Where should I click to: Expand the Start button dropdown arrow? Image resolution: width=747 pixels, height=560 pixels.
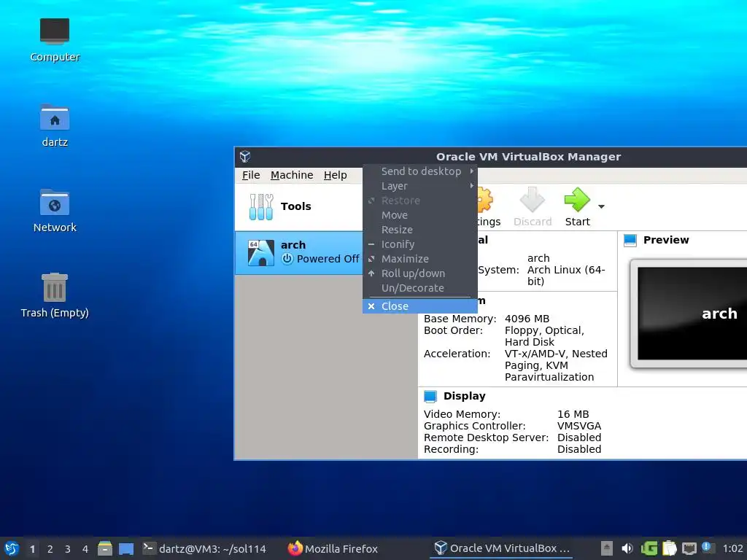pyautogui.click(x=601, y=206)
